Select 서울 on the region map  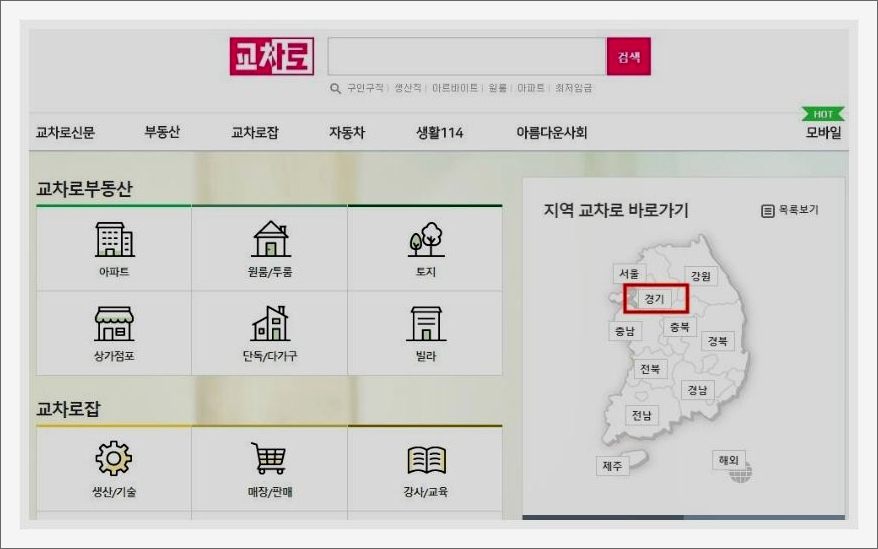pos(629,274)
